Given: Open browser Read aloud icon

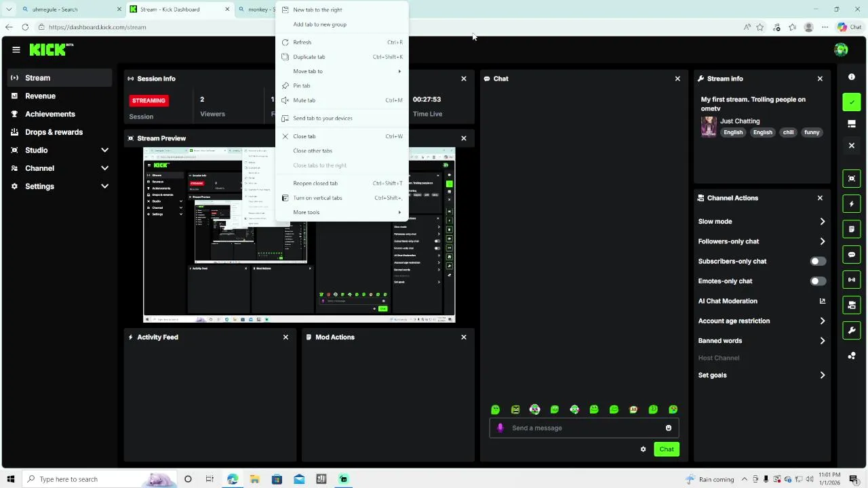Looking at the screenshot, I should (x=747, y=27).
